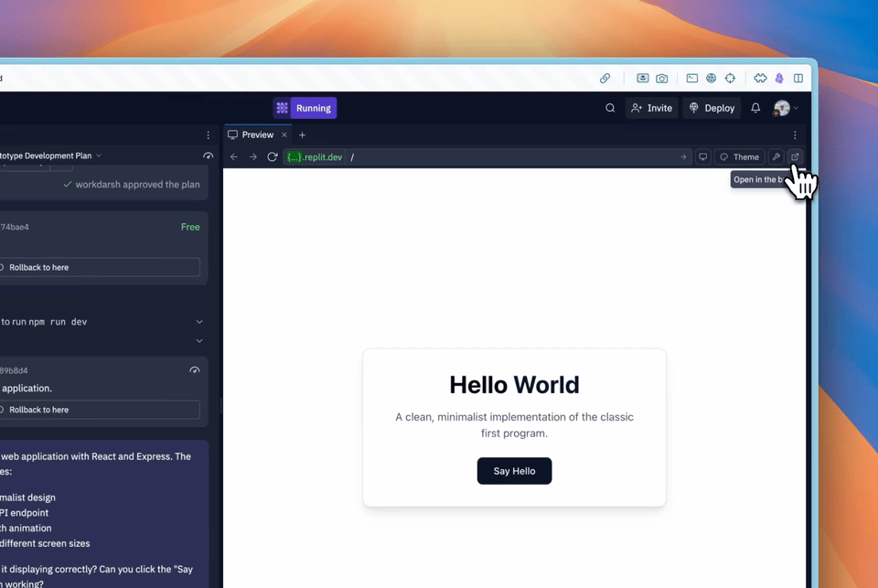878x588 pixels.
Task: Click the Deploy button
Action: pyautogui.click(x=712, y=108)
